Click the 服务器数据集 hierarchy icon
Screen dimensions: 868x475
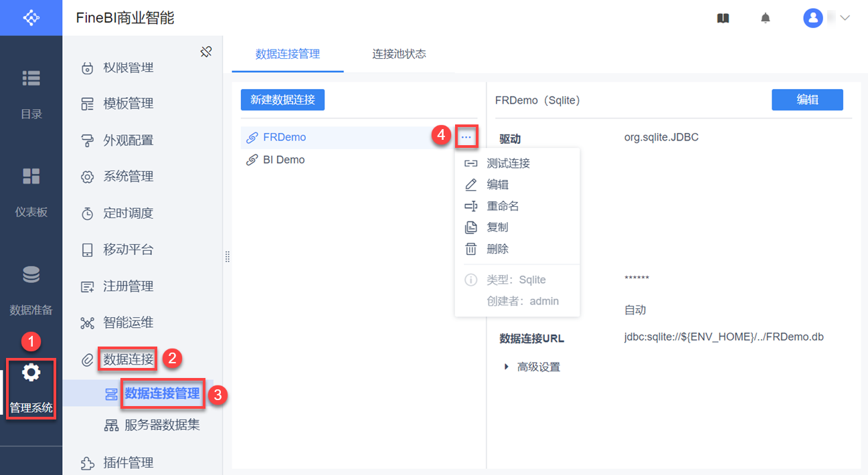[111, 425]
